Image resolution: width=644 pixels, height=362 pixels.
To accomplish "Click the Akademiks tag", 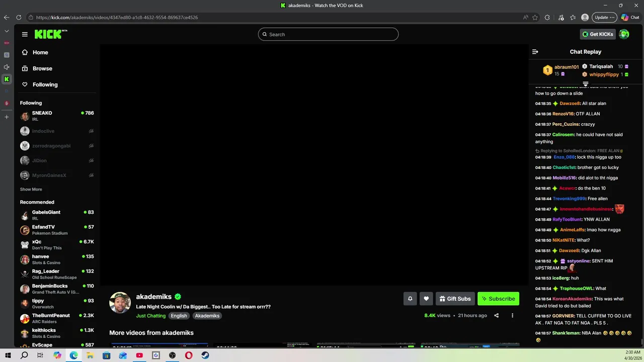I will pyautogui.click(x=207, y=316).
